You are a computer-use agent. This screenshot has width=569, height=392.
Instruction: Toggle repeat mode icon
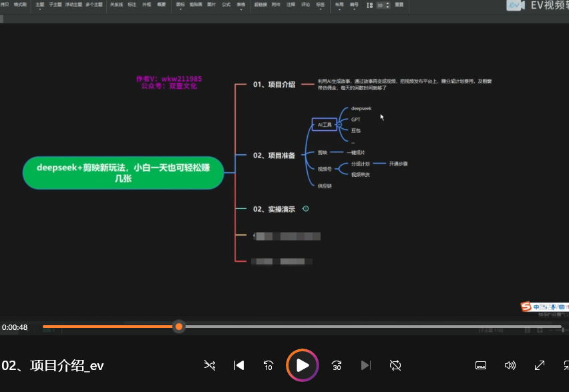tap(395, 365)
